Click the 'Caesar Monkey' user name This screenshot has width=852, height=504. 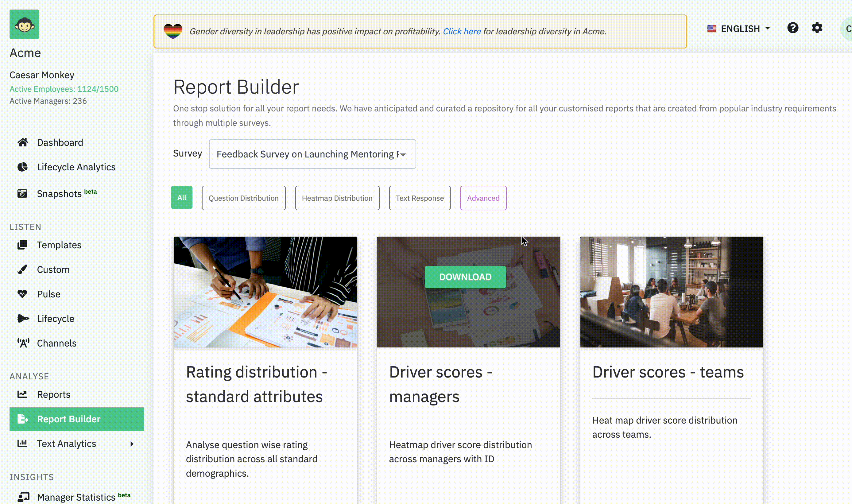[x=42, y=75]
